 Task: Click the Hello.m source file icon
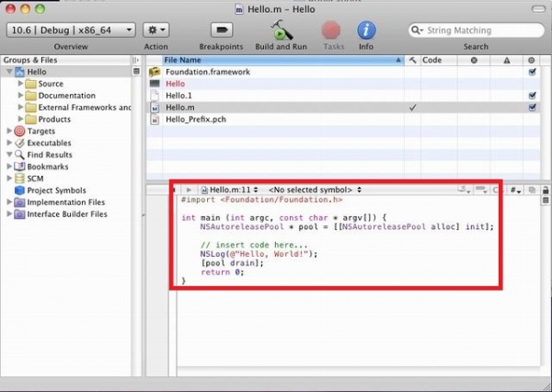coord(155,108)
